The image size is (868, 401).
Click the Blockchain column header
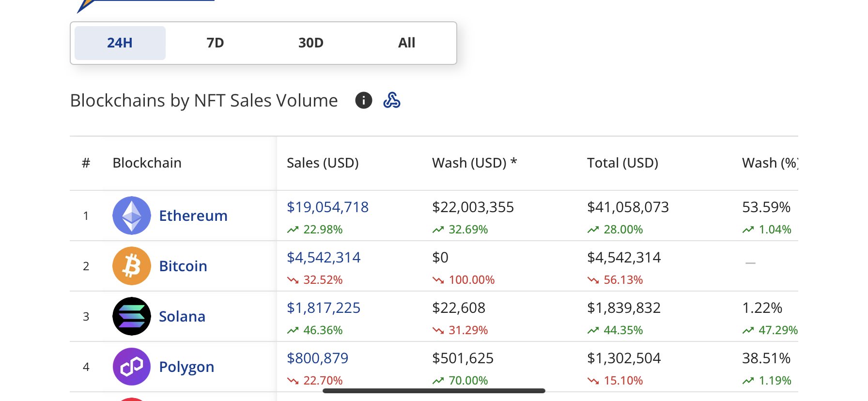coord(147,163)
